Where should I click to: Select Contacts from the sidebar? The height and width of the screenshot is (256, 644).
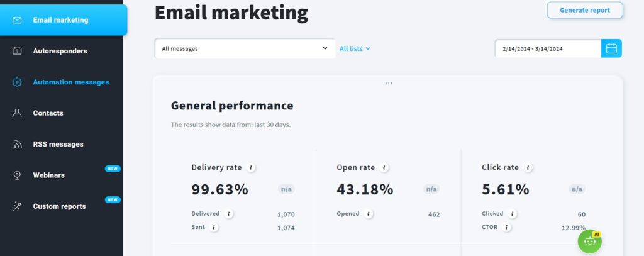coord(48,113)
